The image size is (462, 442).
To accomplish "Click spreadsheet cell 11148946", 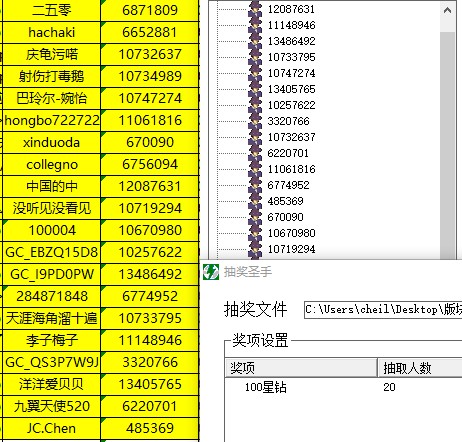I will click(x=150, y=340).
